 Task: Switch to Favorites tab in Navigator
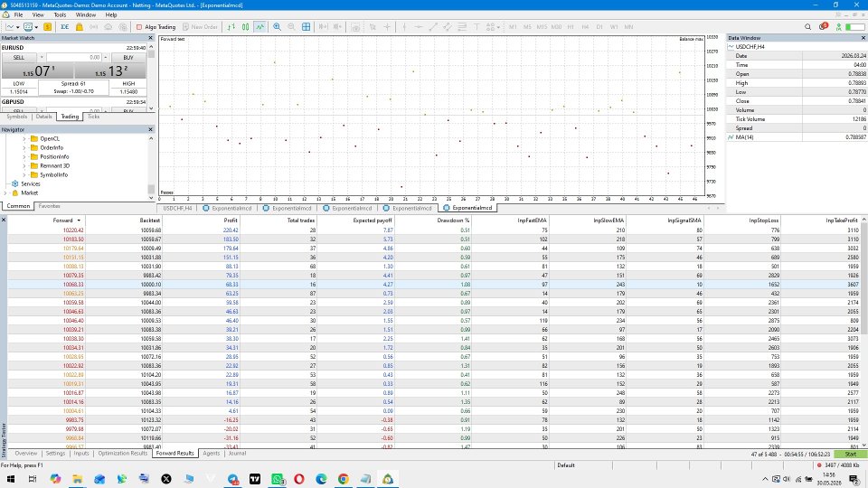pyautogui.click(x=49, y=206)
